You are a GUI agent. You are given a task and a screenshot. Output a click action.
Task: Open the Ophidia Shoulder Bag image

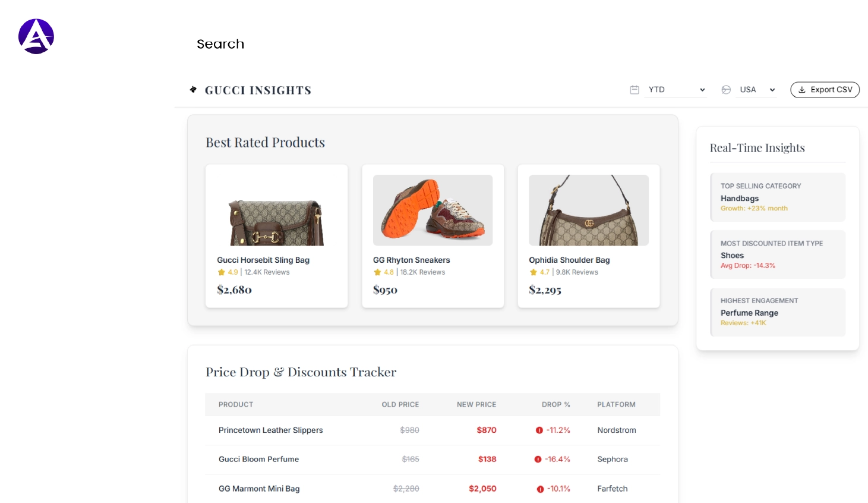coord(589,210)
